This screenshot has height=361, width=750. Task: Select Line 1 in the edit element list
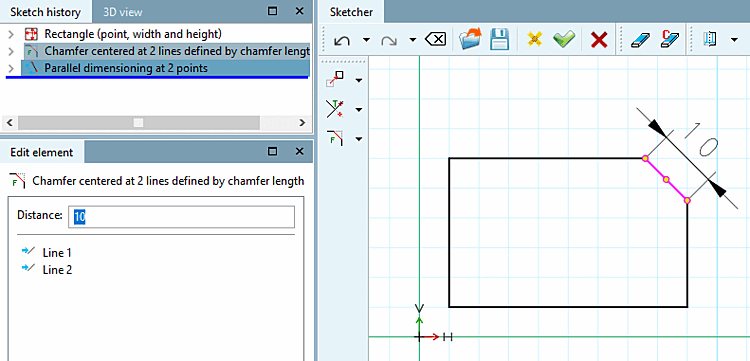tap(57, 252)
